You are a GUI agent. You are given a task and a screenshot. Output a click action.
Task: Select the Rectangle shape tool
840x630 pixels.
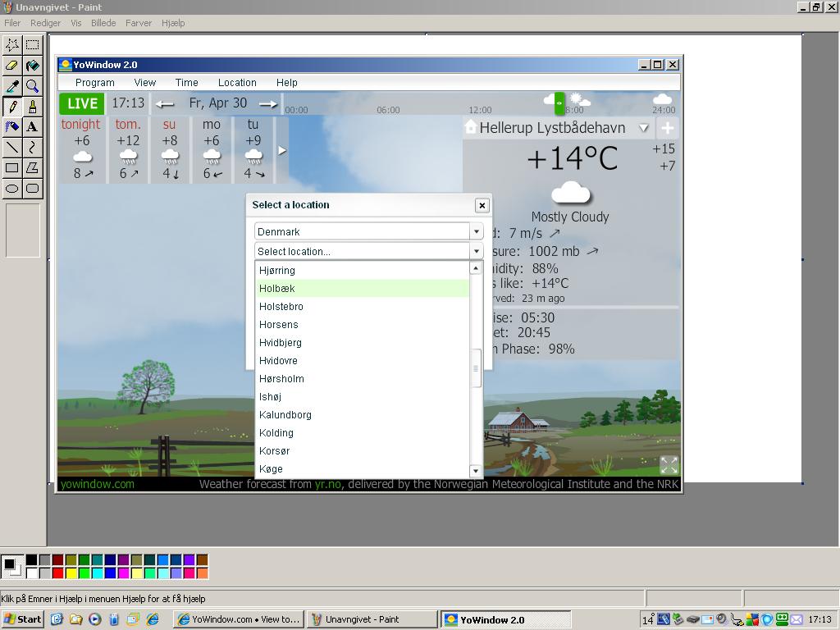coord(12,167)
